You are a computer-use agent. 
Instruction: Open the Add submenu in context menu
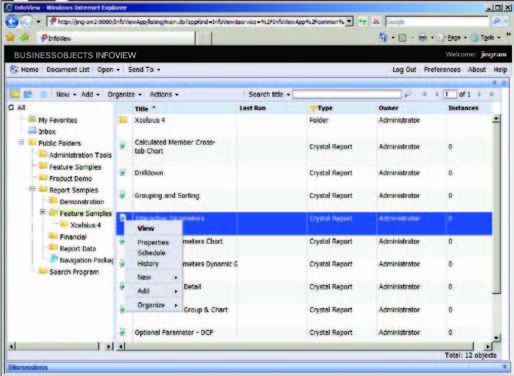click(154, 291)
